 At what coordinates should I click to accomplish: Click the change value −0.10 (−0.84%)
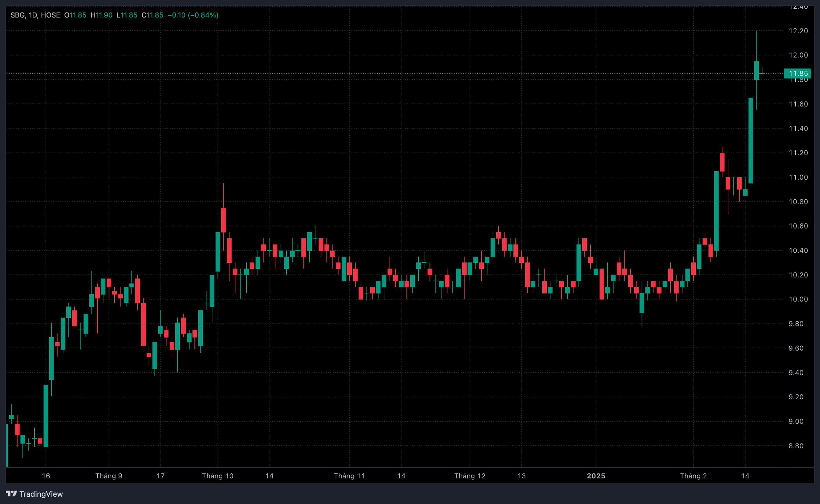(x=193, y=15)
